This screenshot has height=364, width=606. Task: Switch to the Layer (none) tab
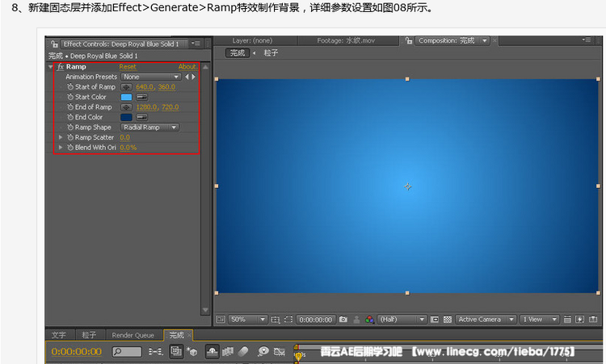pyautogui.click(x=252, y=40)
